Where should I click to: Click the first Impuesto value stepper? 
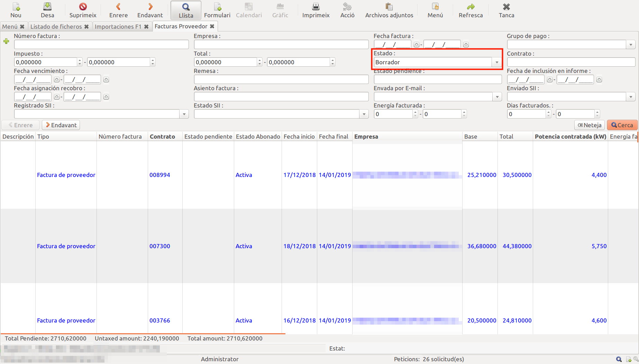80,62
